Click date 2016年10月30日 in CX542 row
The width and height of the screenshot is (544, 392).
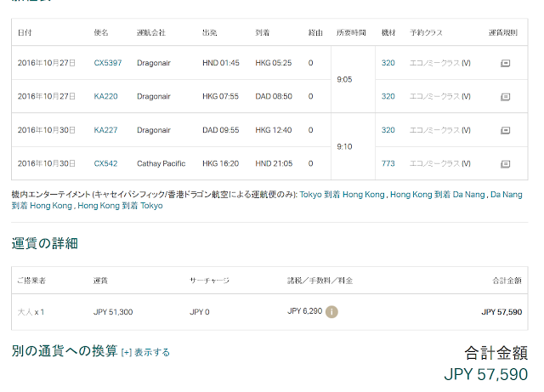pyautogui.click(x=47, y=163)
